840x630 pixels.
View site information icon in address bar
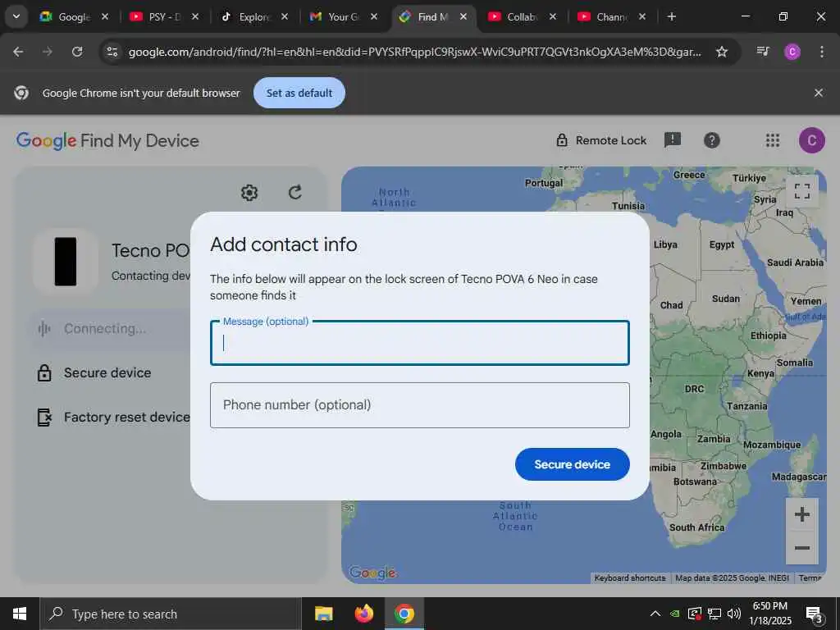click(x=112, y=52)
